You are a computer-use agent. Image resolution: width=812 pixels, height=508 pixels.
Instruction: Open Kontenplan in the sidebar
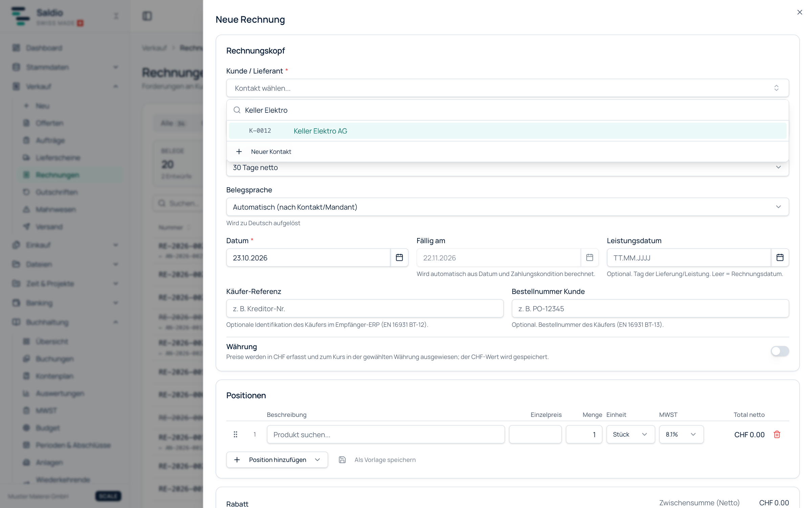pyautogui.click(x=54, y=376)
